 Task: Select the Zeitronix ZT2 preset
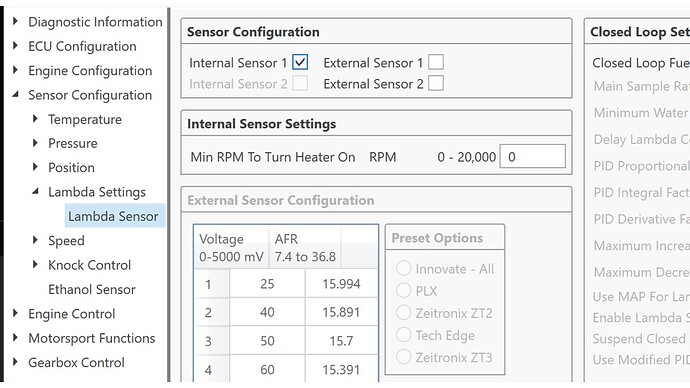tap(404, 313)
